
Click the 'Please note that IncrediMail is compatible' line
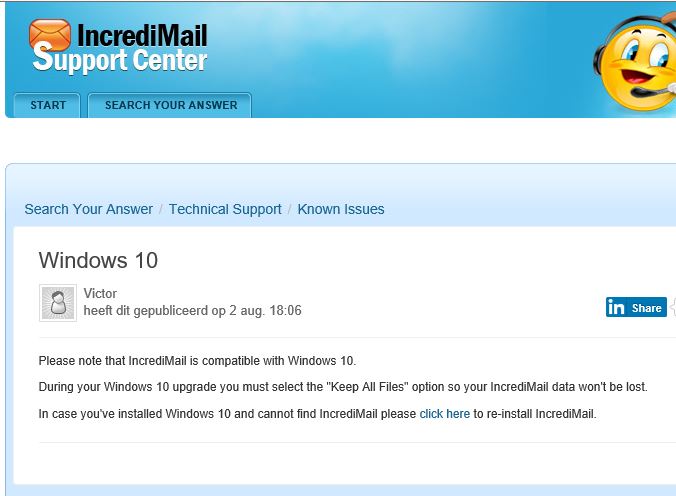(197, 361)
